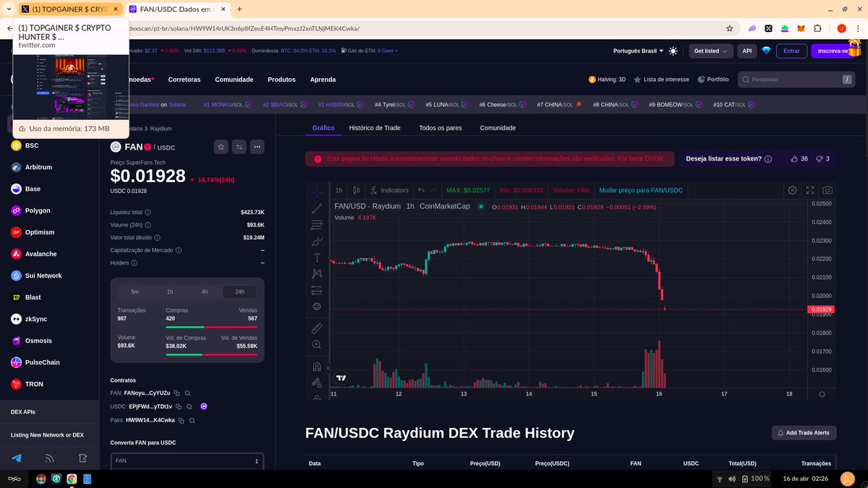Open Produtos in the top navigation
Screen dimensions: 868x488
(x=281, y=80)
